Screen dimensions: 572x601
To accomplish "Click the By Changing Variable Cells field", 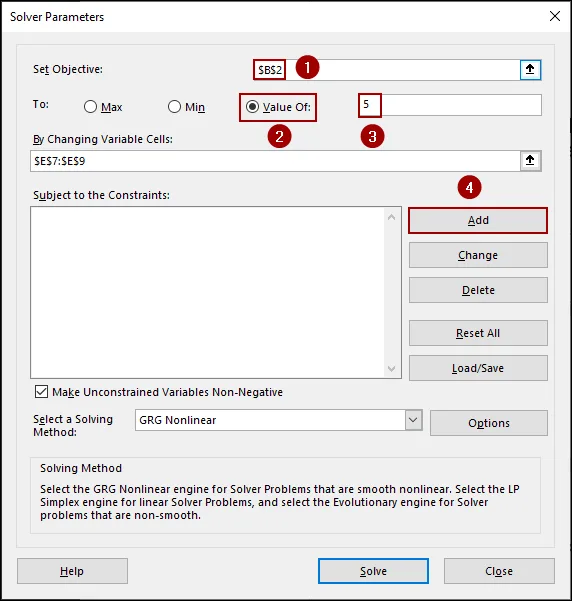I will 275,161.
